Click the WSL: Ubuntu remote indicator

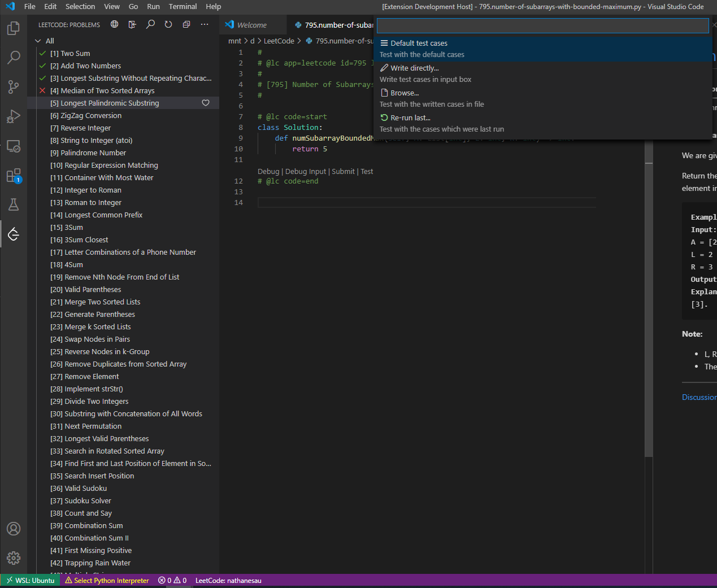point(31,581)
